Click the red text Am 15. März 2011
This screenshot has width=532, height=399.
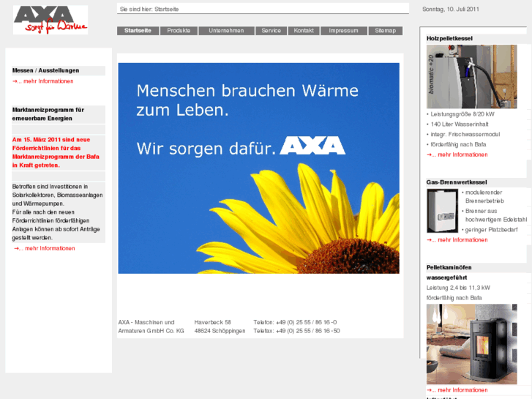tap(56, 152)
